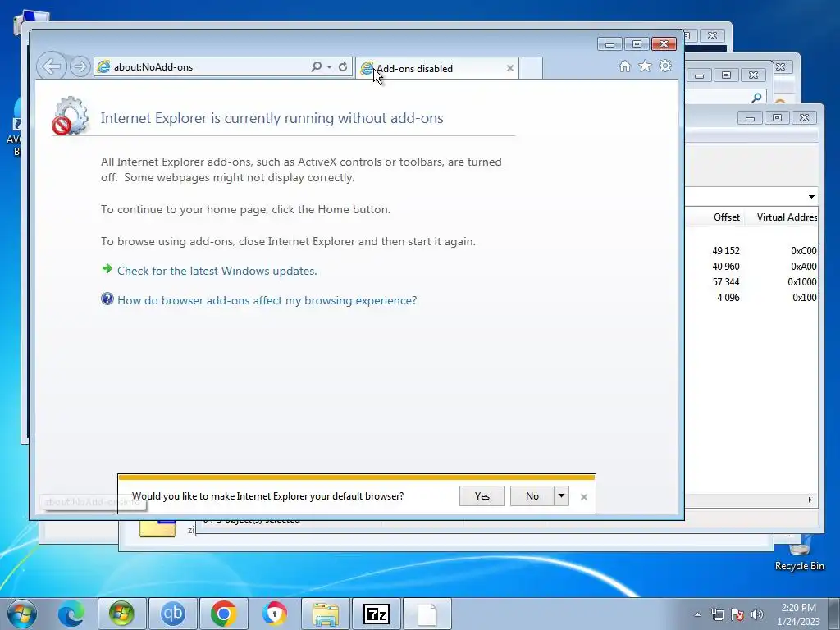Open Favorites star icon
840x630 pixels.
pyautogui.click(x=645, y=66)
